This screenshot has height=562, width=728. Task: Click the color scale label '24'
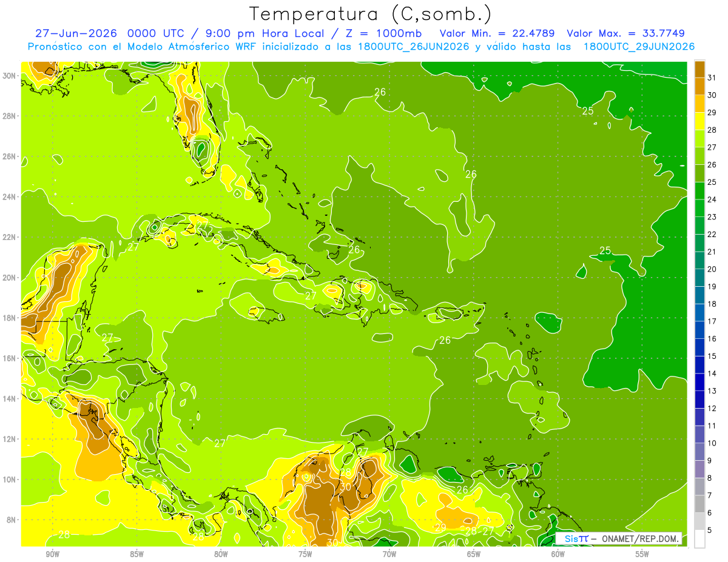[x=712, y=199]
